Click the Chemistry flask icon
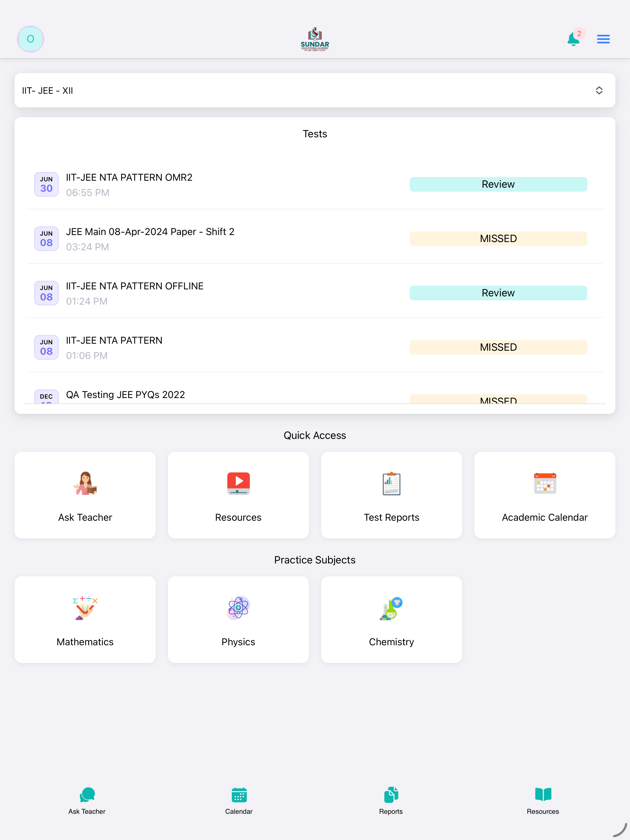This screenshot has height=840, width=630. pos(392,608)
